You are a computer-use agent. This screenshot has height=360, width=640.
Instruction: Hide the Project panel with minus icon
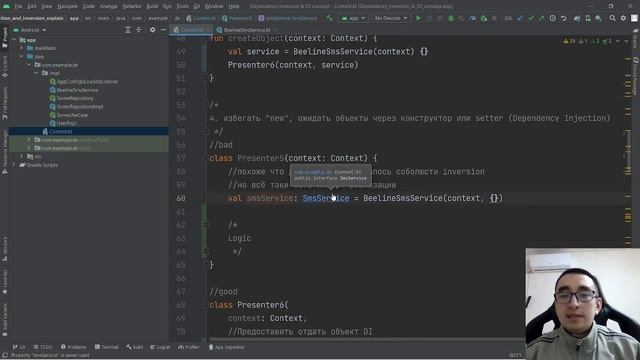[163, 30]
